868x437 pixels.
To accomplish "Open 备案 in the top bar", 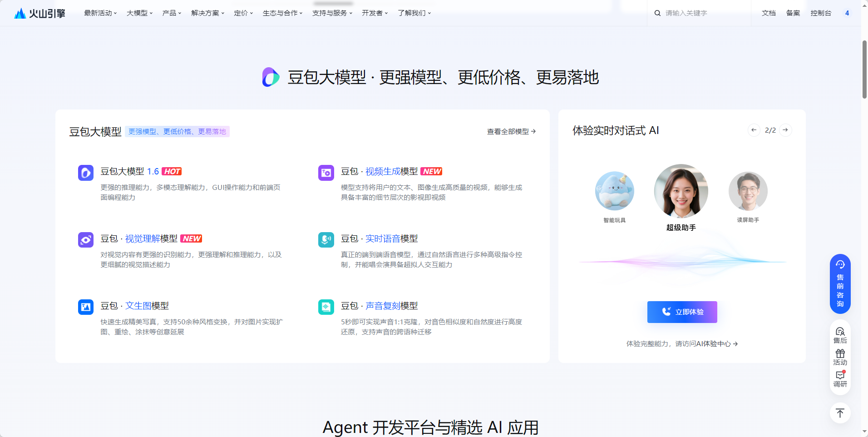I will pos(793,13).
